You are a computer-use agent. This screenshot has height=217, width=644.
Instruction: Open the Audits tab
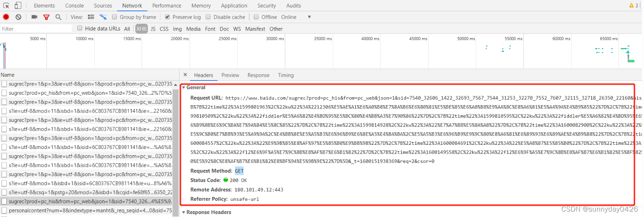tap(294, 5)
